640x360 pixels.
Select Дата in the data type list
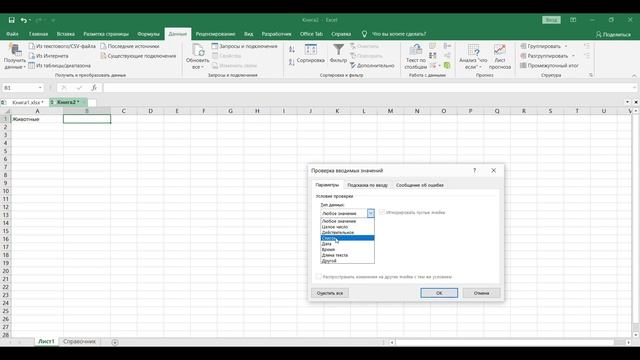point(347,244)
